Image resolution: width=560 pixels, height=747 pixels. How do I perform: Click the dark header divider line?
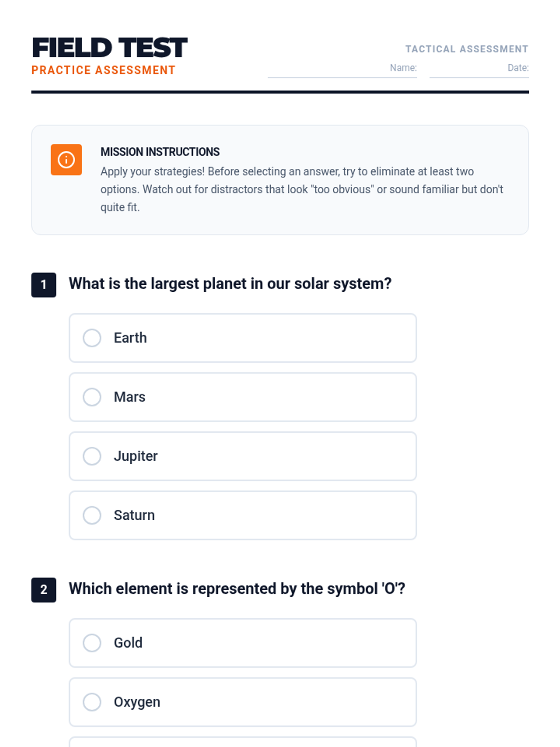[x=280, y=92]
